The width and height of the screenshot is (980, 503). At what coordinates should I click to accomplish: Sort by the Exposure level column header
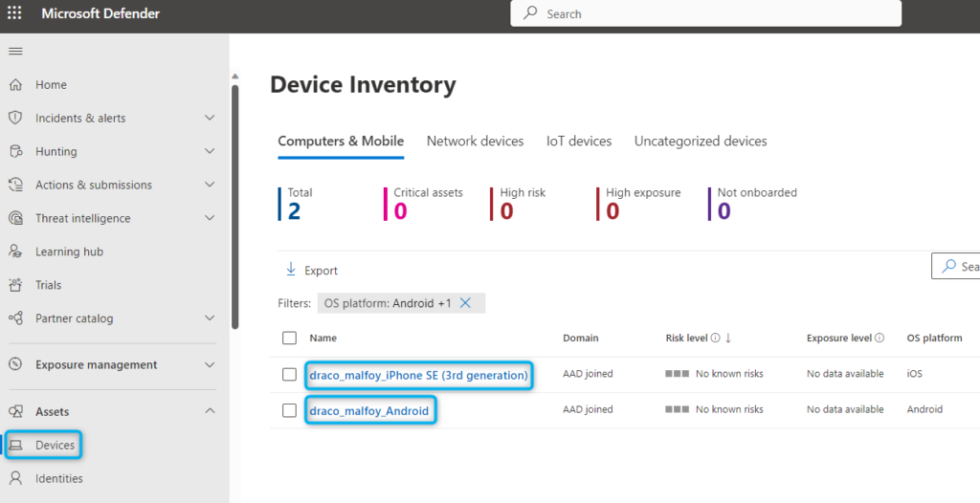[x=838, y=338]
